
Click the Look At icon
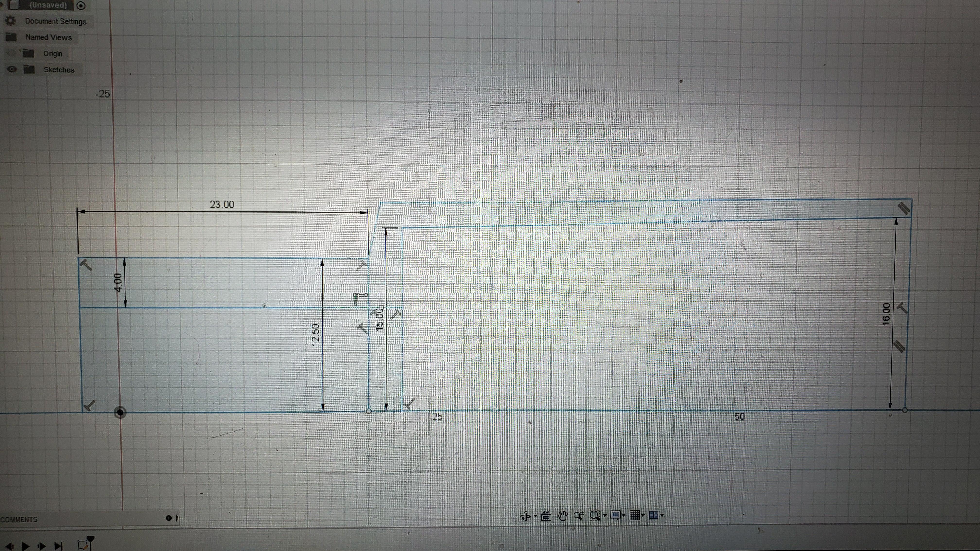pos(546,516)
